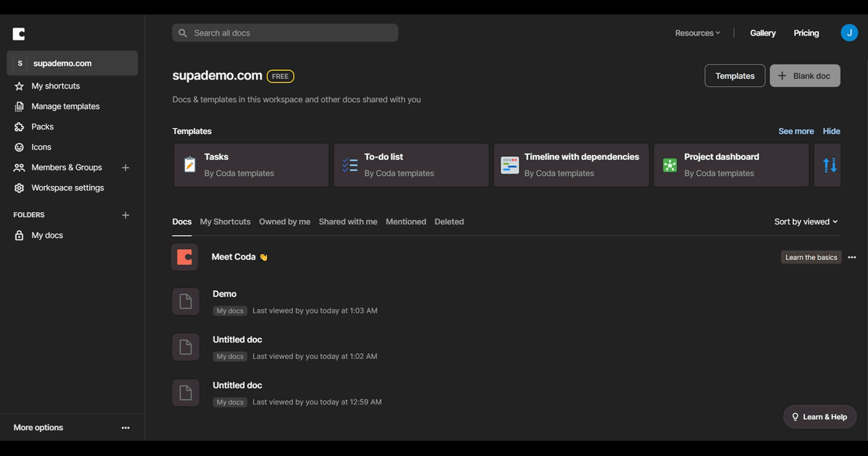Click the FOLDERS section header
Image resolution: width=868 pixels, height=456 pixels.
click(x=29, y=215)
